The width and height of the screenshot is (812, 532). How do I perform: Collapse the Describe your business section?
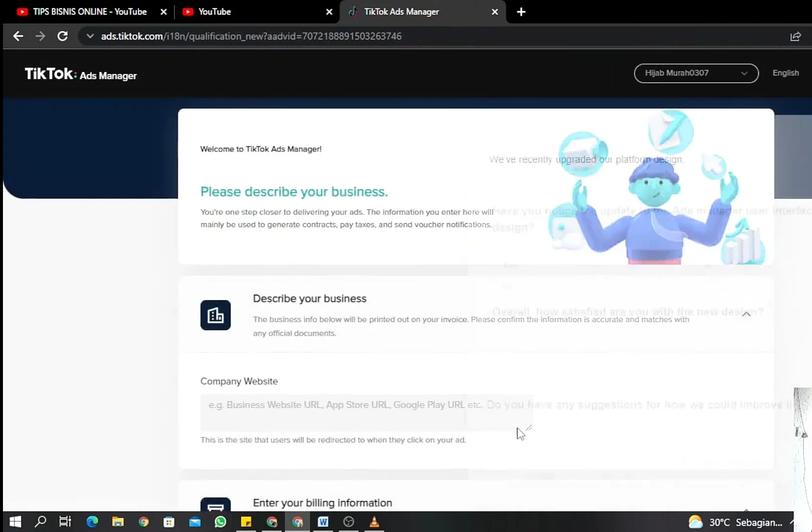pyautogui.click(x=746, y=314)
